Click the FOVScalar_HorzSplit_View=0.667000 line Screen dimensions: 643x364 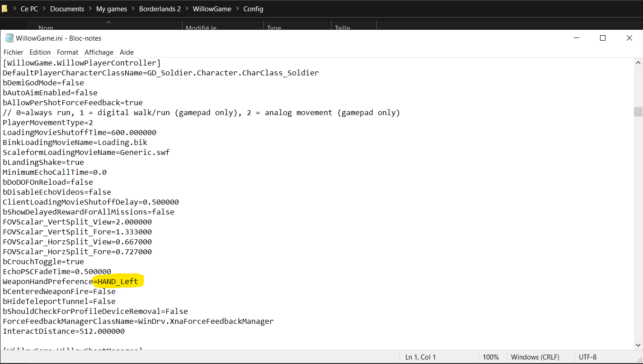coord(77,242)
